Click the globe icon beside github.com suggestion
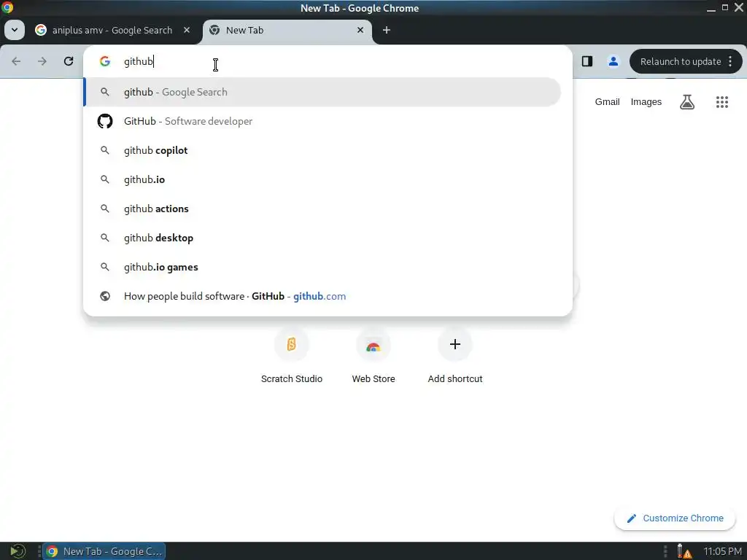The image size is (747, 560). pos(105,296)
